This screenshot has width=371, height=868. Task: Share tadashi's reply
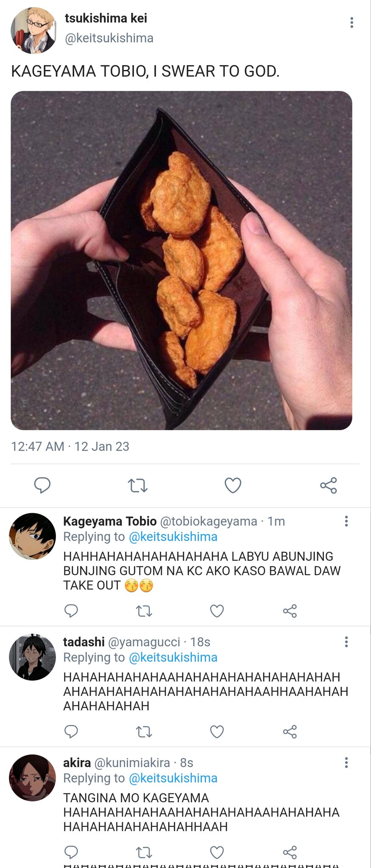(x=290, y=732)
